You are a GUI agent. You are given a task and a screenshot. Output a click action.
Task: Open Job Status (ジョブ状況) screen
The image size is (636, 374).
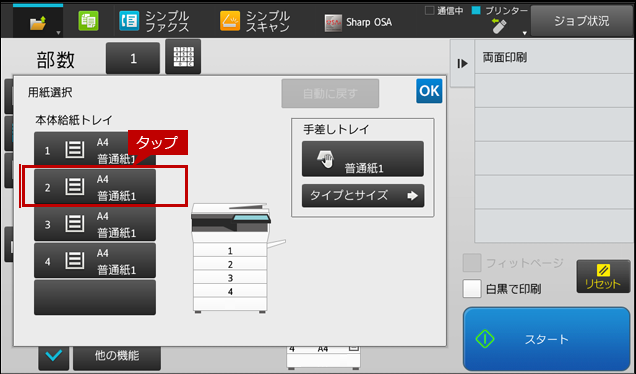coord(582,21)
